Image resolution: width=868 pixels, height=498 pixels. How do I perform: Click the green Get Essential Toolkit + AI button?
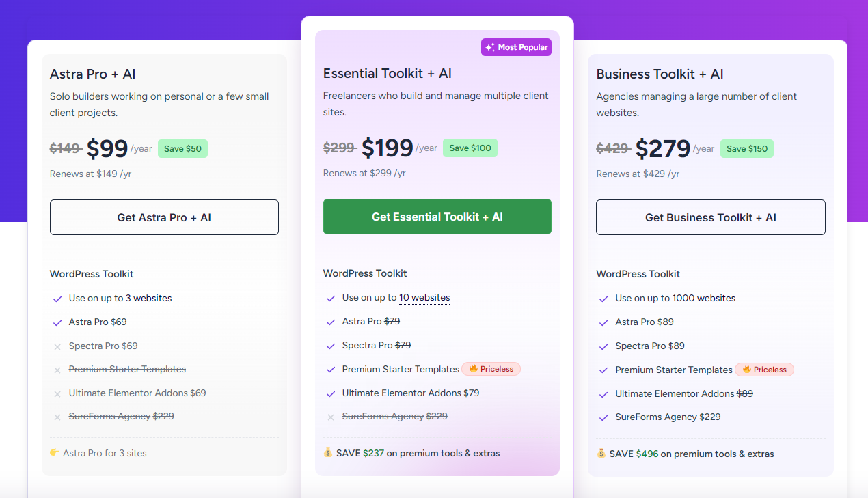tap(437, 217)
